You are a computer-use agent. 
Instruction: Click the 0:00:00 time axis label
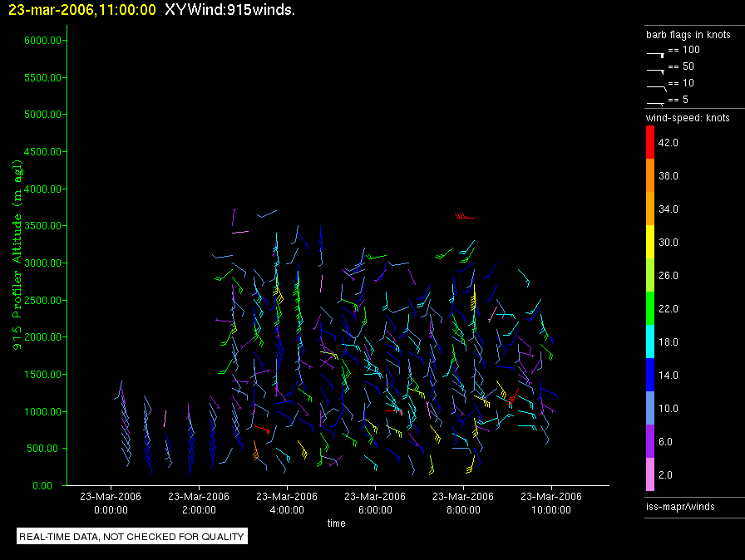[111, 509]
